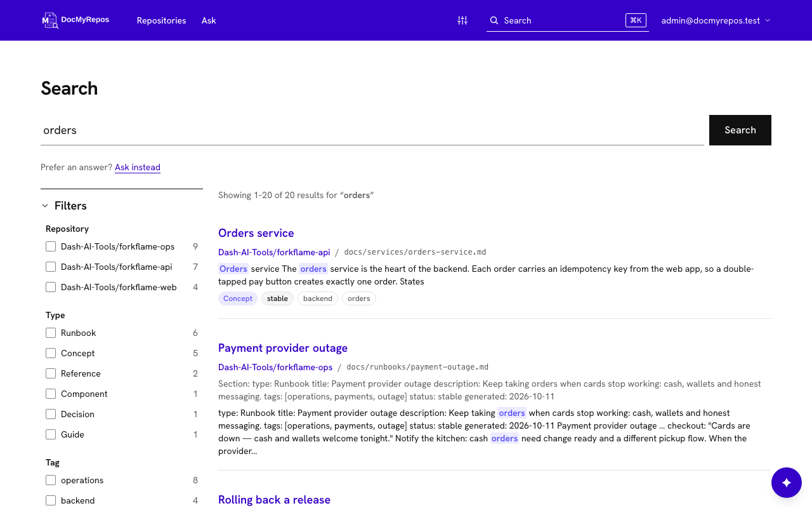Screen dimensions: 812x508
Task: Click the Repository filter group heading
Action: tap(67, 229)
